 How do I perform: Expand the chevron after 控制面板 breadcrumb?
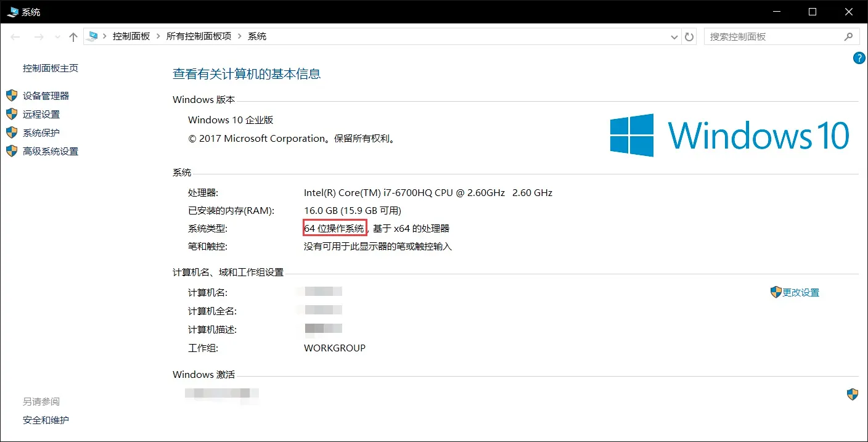click(x=158, y=36)
